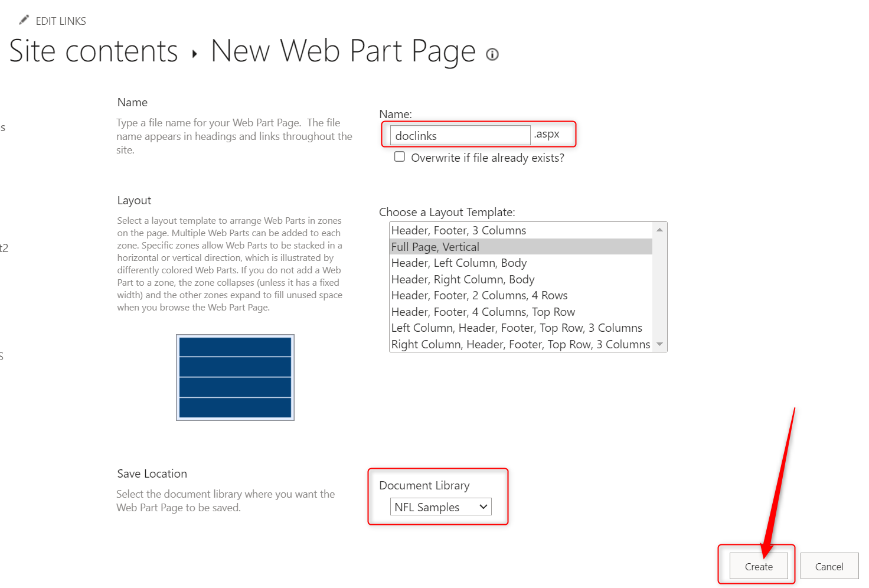Click the info icon beside New Web Part Page
Viewport: 869px width, 588px height.
click(492, 54)
